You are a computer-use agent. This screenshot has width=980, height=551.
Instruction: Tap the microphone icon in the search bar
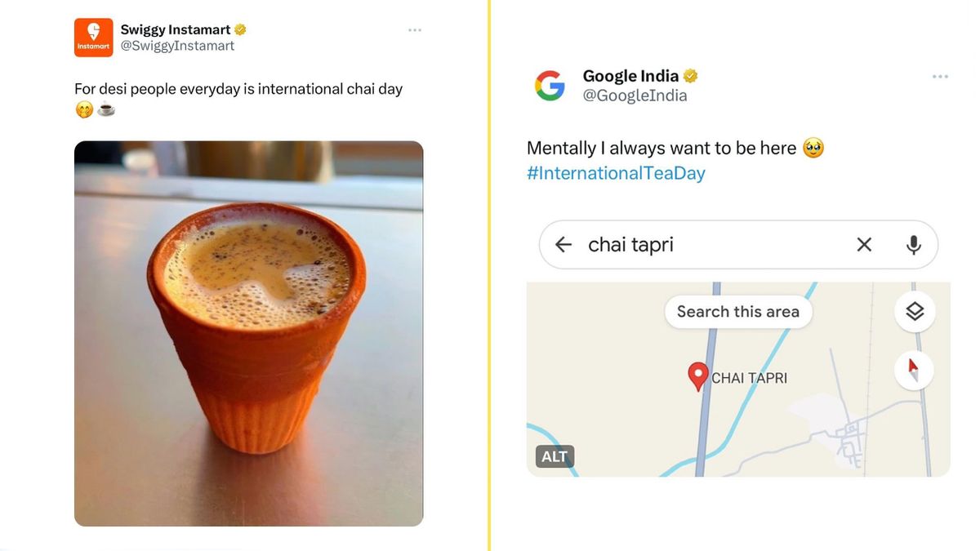click(x=913, y=244)
